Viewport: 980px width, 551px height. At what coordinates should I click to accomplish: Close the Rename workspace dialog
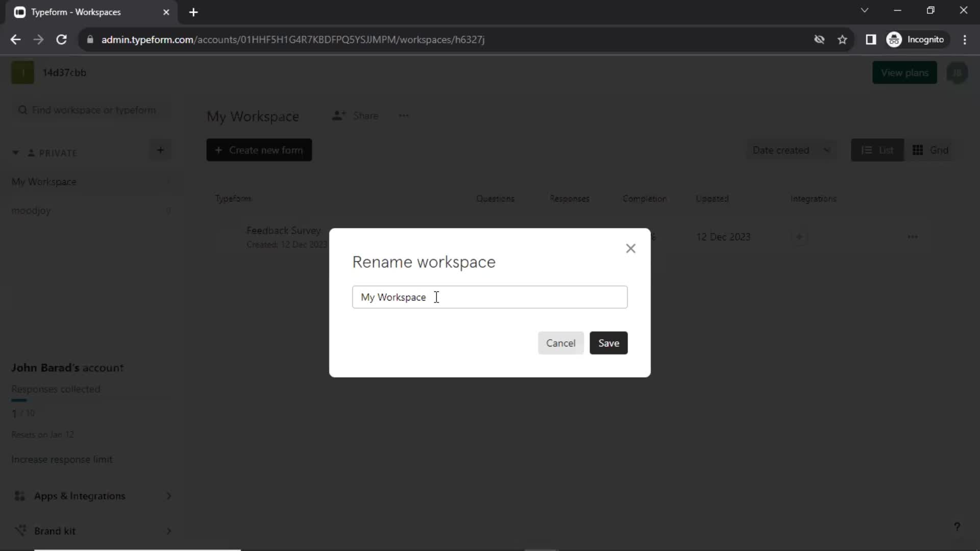(630, 248)
